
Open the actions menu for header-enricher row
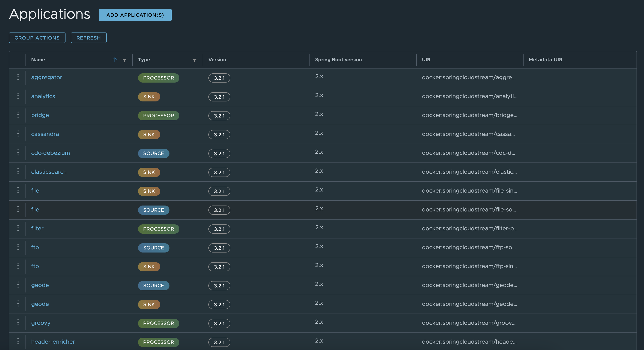coord(18,341)
